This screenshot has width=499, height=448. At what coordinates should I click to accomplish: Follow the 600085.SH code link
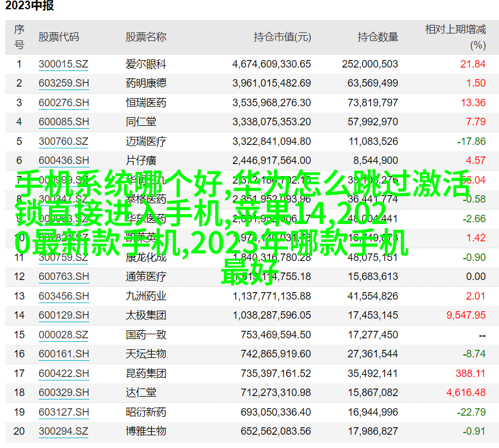(63, 122)
